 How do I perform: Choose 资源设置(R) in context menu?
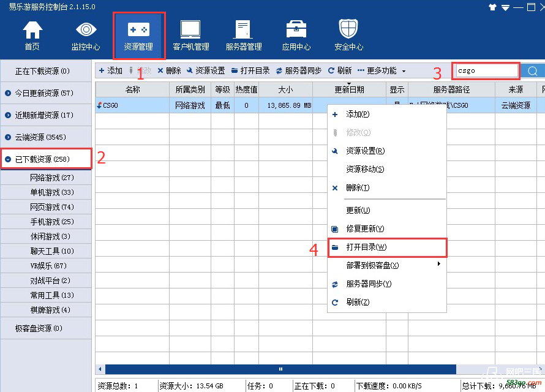point(387,151)
